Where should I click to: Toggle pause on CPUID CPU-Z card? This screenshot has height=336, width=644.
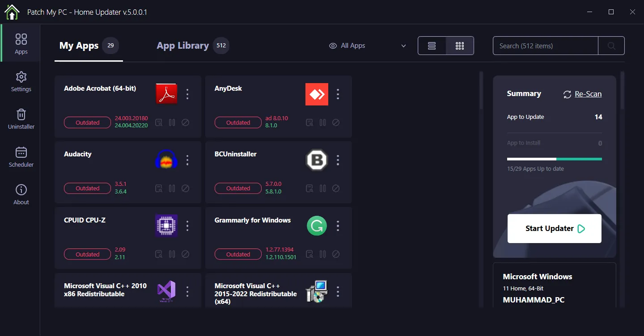[x=172, y=254]
